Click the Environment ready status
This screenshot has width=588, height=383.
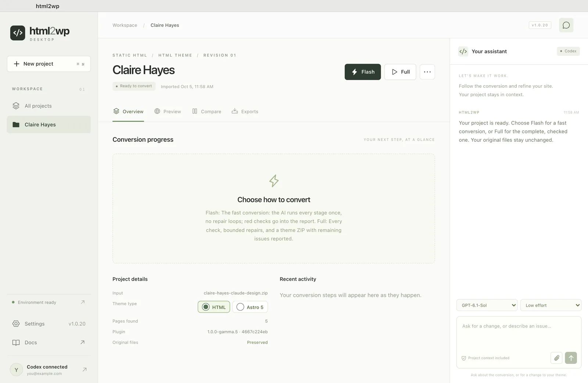point(49,302)
